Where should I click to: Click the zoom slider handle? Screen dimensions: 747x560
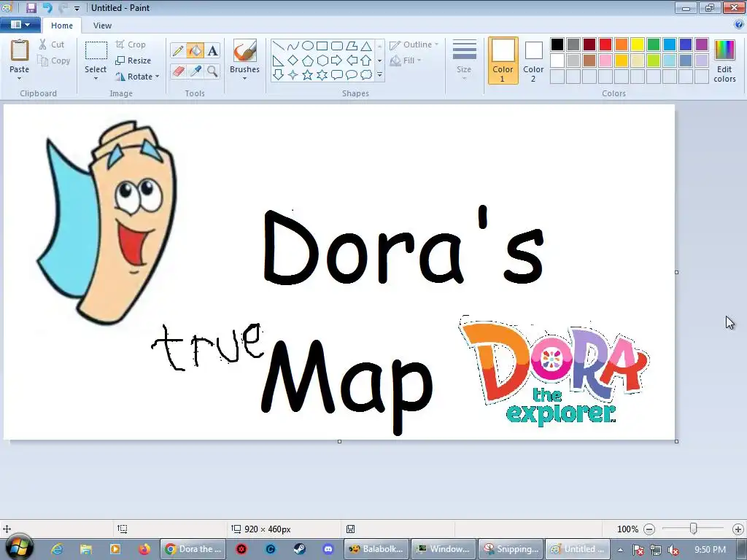click(694, 529)
